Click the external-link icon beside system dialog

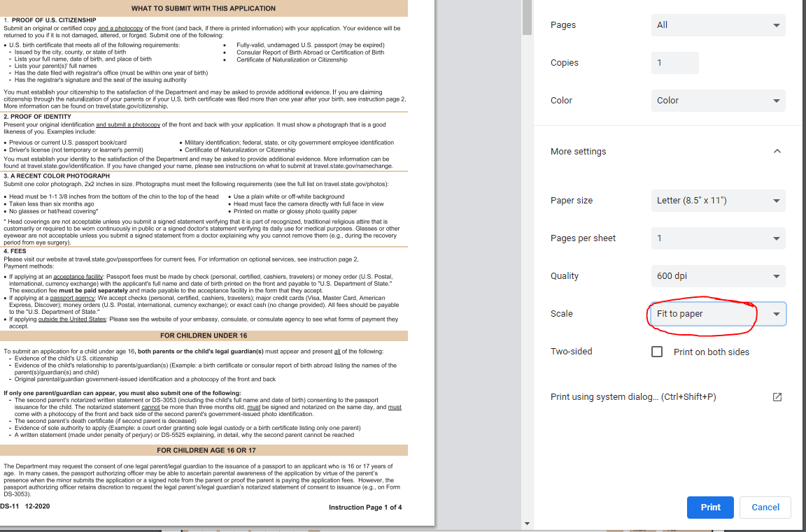(x=777, y=396)
